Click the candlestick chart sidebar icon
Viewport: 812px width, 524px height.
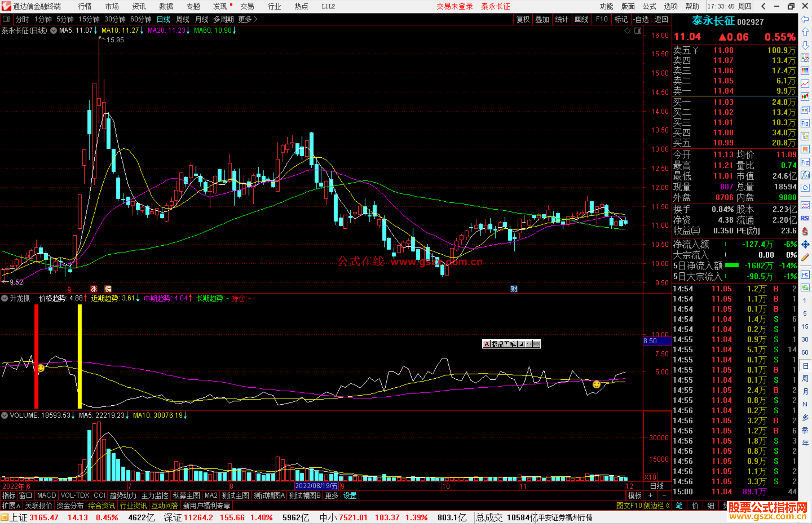[805, 97]
